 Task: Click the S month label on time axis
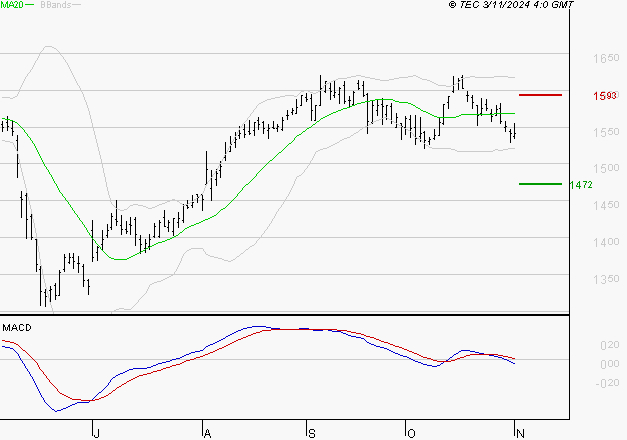pos(312,433)
